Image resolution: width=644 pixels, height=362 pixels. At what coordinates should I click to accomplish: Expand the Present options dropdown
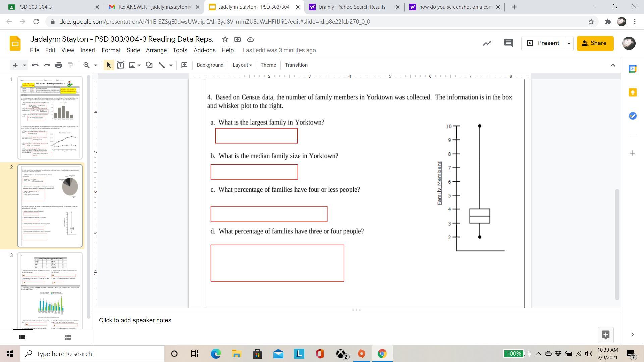(569, 43)
